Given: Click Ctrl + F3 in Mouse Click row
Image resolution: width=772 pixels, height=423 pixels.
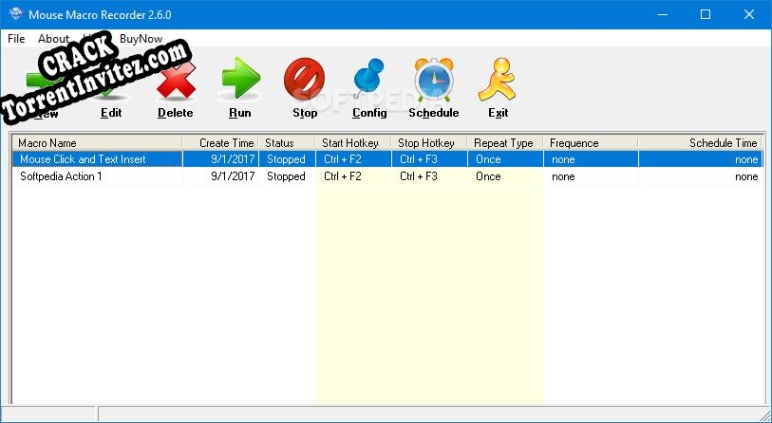Looking at the screenshot, I should pyautogui.click(x=418, y=159).
